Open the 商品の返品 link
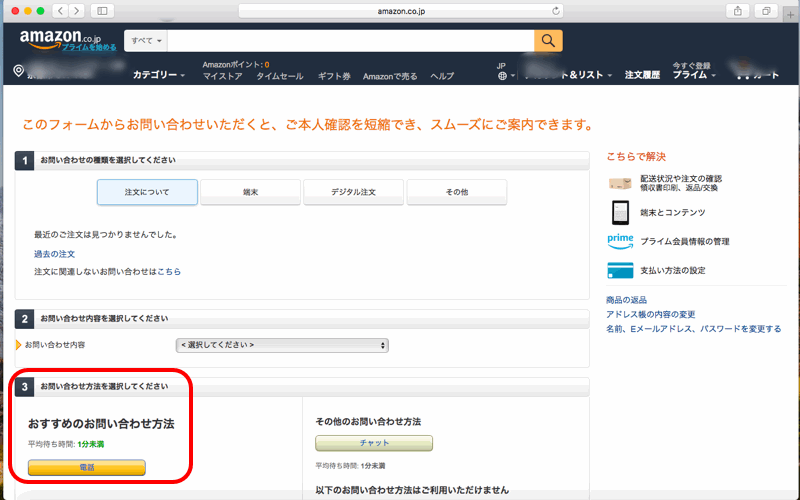Screen dimensions: 800x500 (626, 300)
